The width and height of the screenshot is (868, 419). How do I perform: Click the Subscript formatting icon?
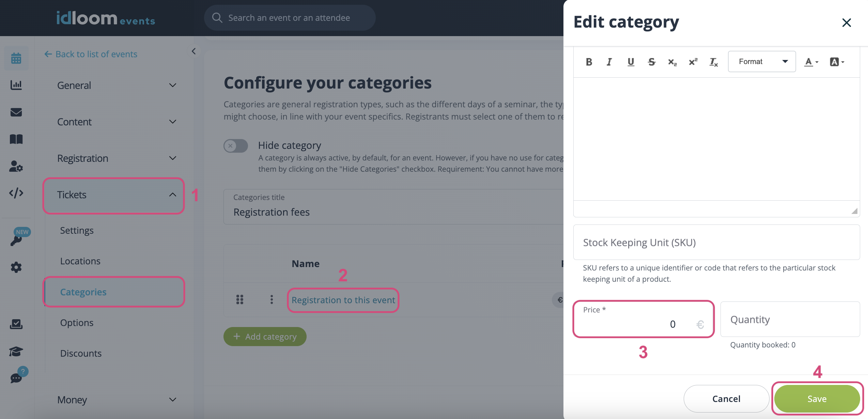pyautogui.click(x=672, y=61)
